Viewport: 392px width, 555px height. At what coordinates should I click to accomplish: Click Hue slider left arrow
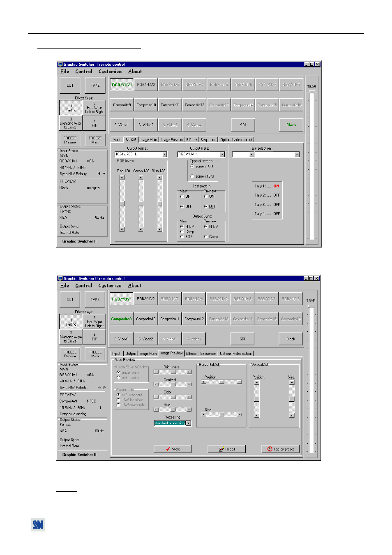click(156, 409)
